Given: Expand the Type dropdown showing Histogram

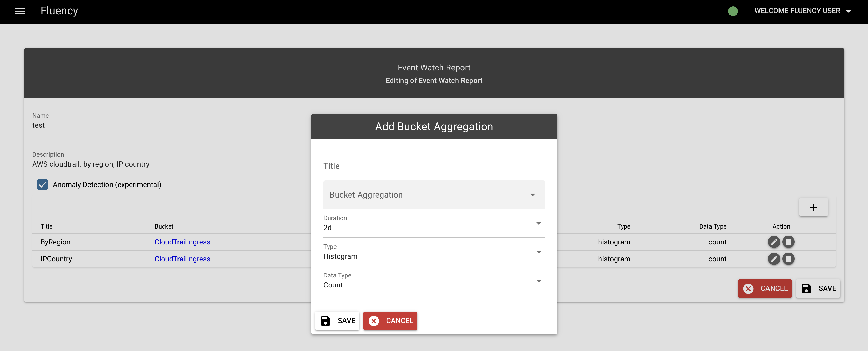Looking at the screenshot, I should tap(434, 252).
